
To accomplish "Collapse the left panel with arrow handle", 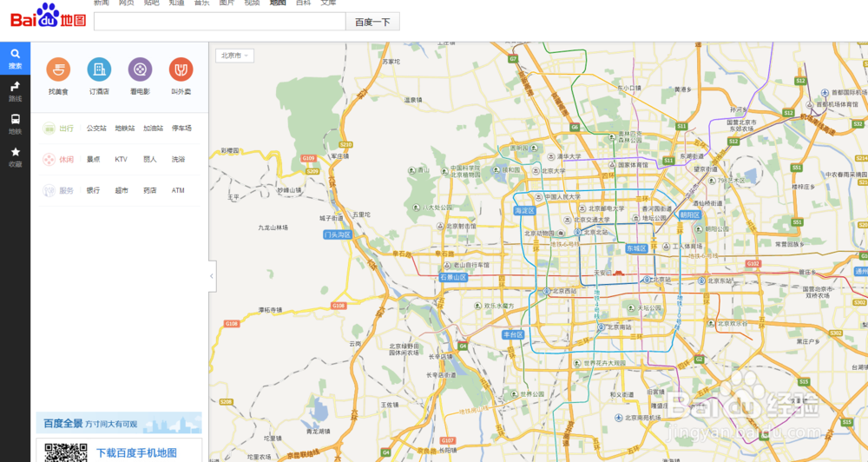I will pyautogui.click(x=212, y=276).
